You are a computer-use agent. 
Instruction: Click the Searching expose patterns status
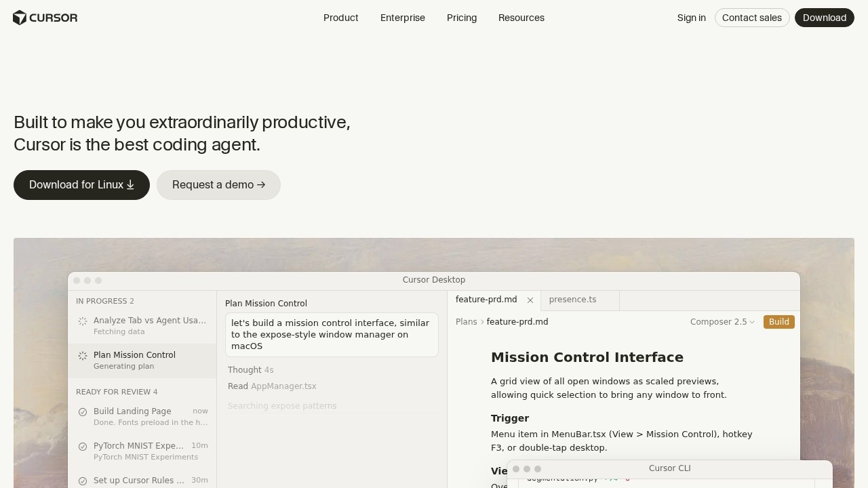coord(282,406)
